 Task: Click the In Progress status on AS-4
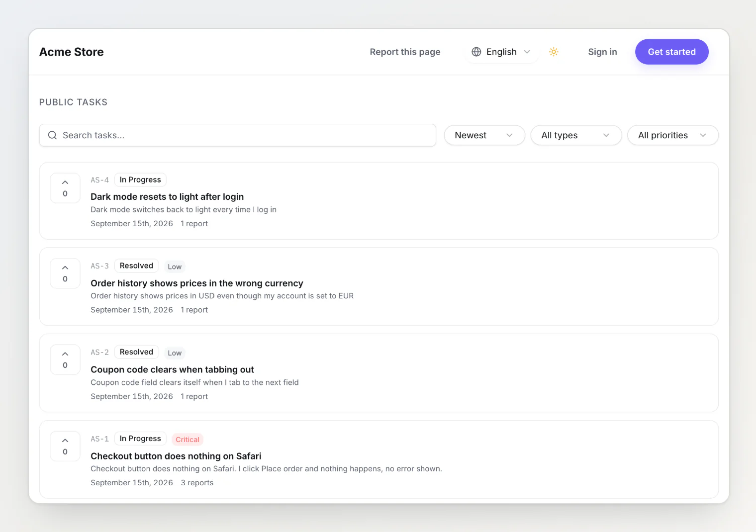coord(140,179)
